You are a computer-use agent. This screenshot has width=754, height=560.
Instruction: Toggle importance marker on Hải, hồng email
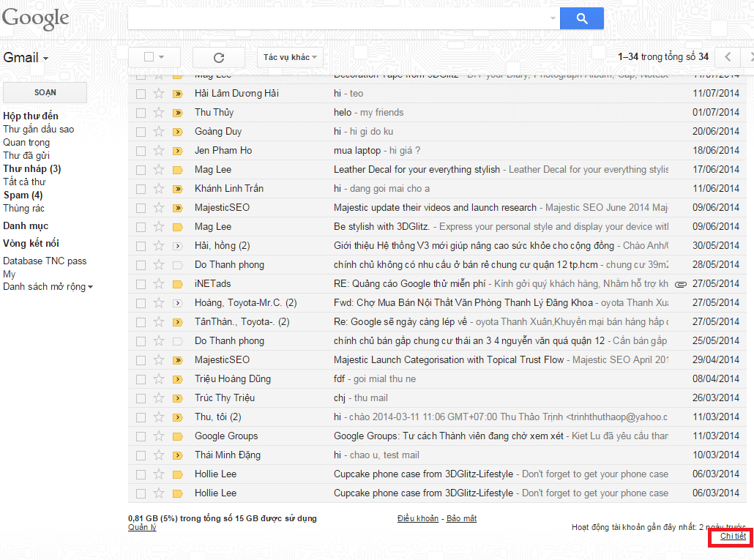(178, 246)
